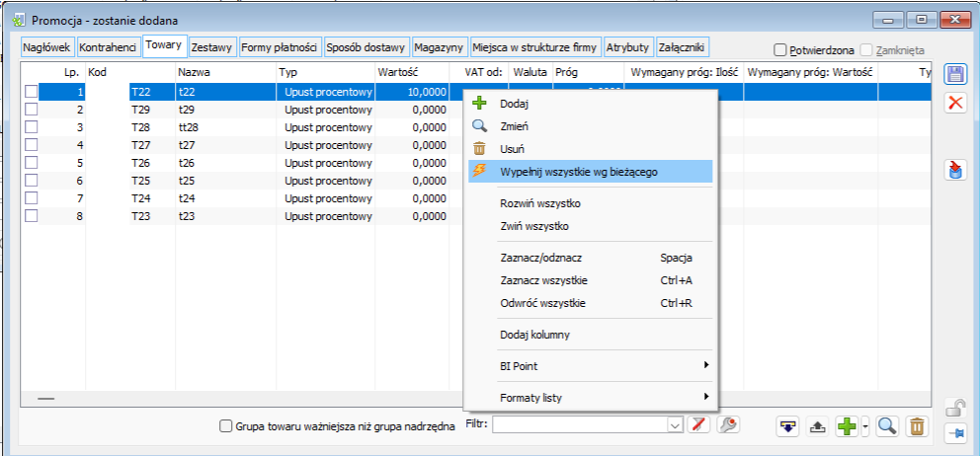Select the tt28 name cell

coord(225,127)
